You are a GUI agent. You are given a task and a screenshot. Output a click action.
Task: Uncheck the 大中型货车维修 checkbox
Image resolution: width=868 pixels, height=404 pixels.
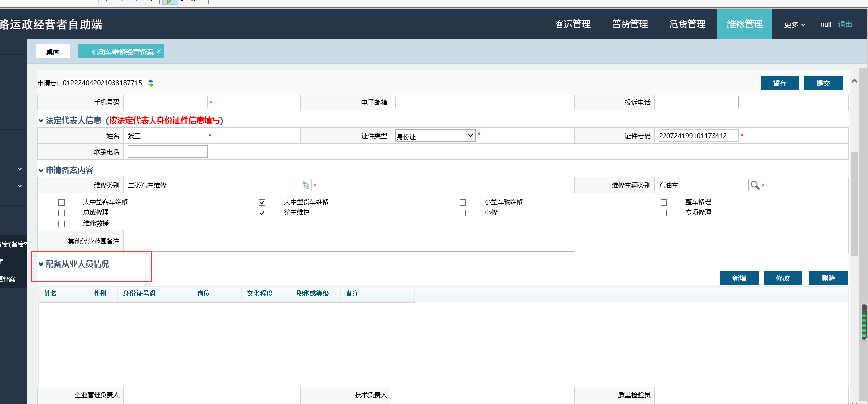tap(262, 202)
